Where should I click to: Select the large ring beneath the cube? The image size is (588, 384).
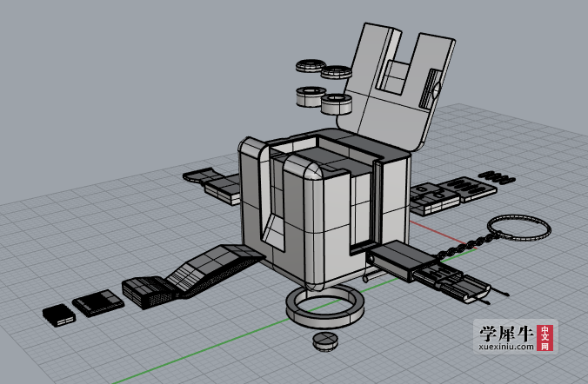(x=324, y=305)
